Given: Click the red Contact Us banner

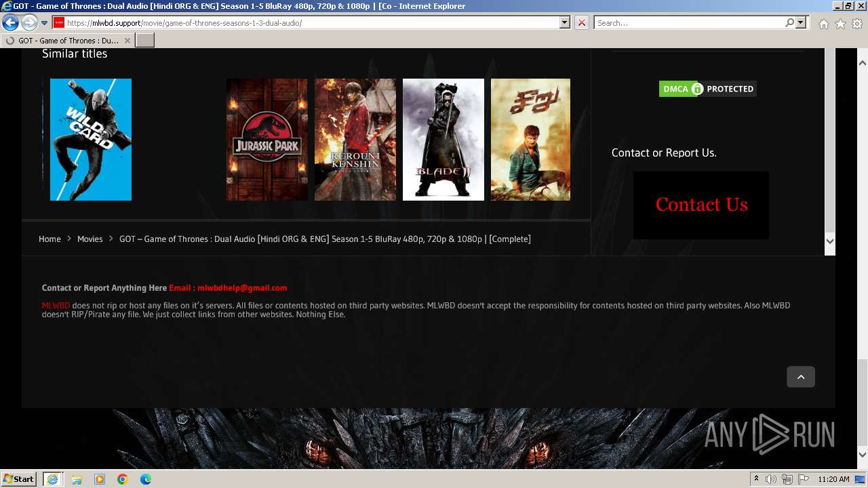Looking at the screenshot, I should pos(701,205).
